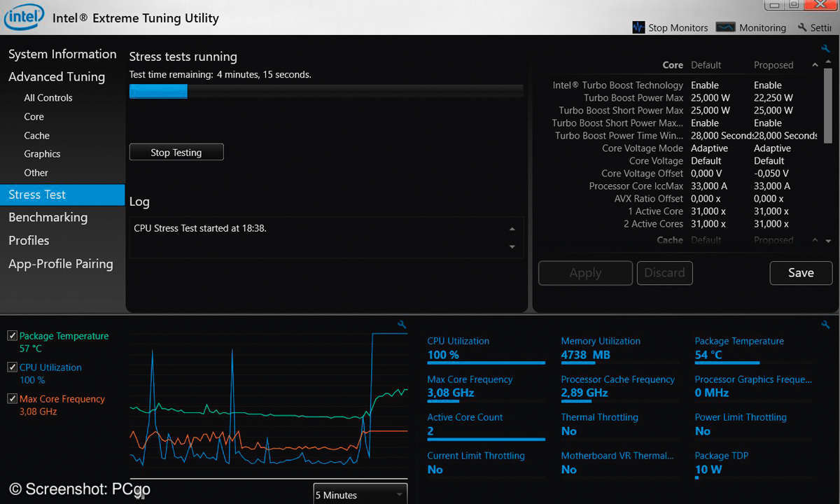Click the Save button
The height and width of the screenshot is (504, 840).
pos(801,273)
